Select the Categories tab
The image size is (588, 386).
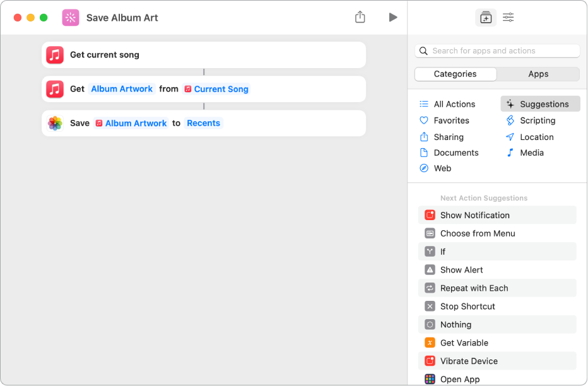pyautogui.click(x=455, y=74)
